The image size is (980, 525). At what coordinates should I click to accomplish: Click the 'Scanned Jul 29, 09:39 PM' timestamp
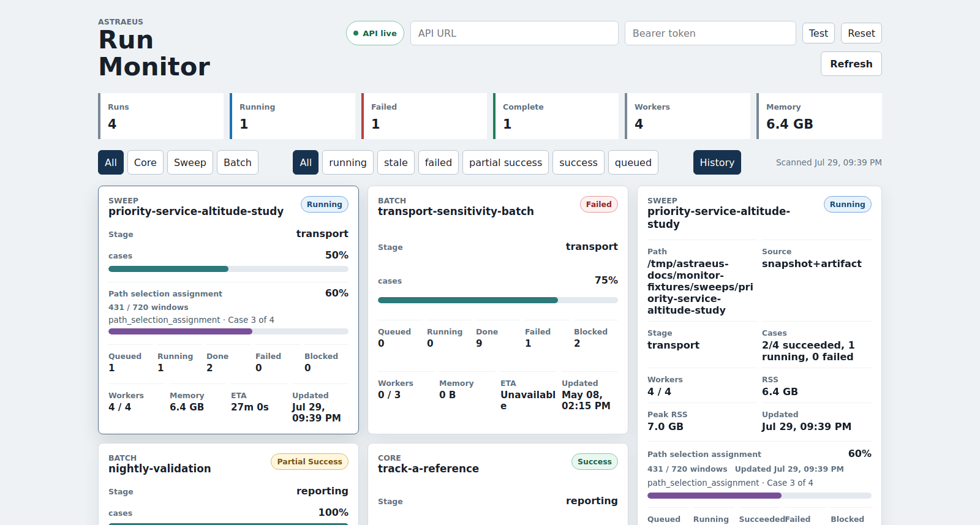coord(829,162)
